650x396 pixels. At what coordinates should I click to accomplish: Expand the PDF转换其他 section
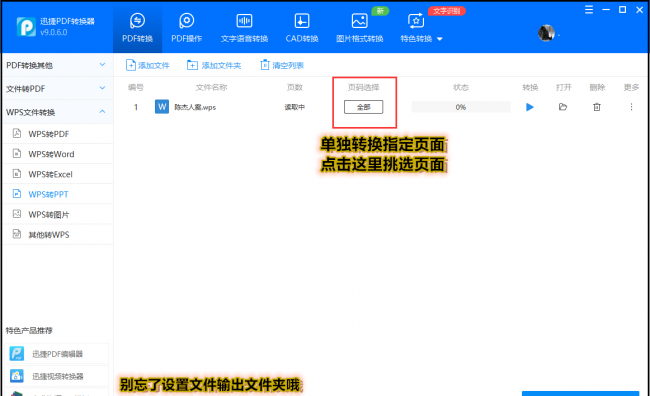pos(58,65)
